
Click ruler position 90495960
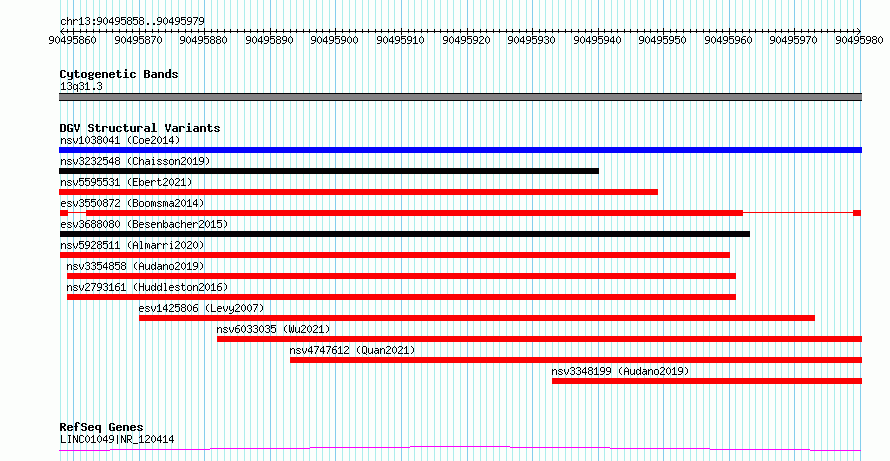pos(728,40)
